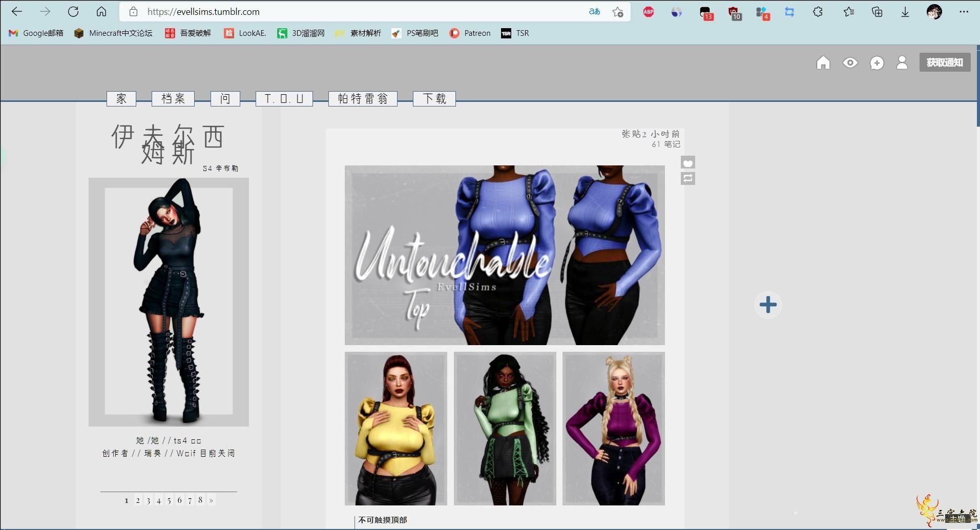
Task: Click the follow blog plus bubble icon
Action: coord(877,63)
